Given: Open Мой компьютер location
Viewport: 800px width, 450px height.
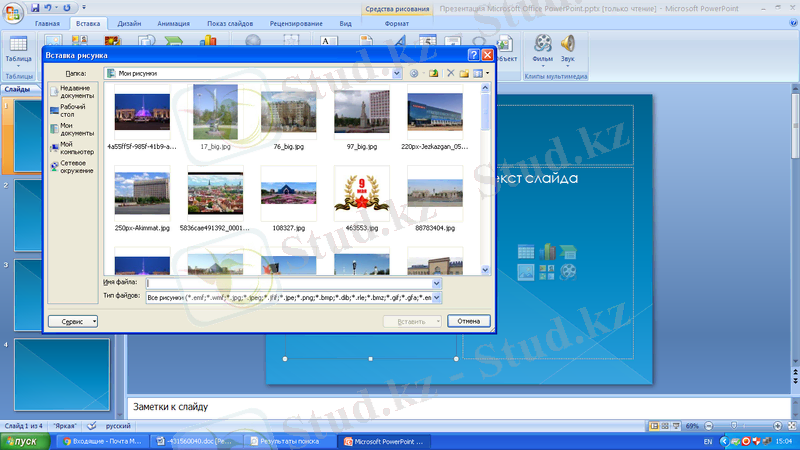Looking at the screenshot, I should 72,148.
